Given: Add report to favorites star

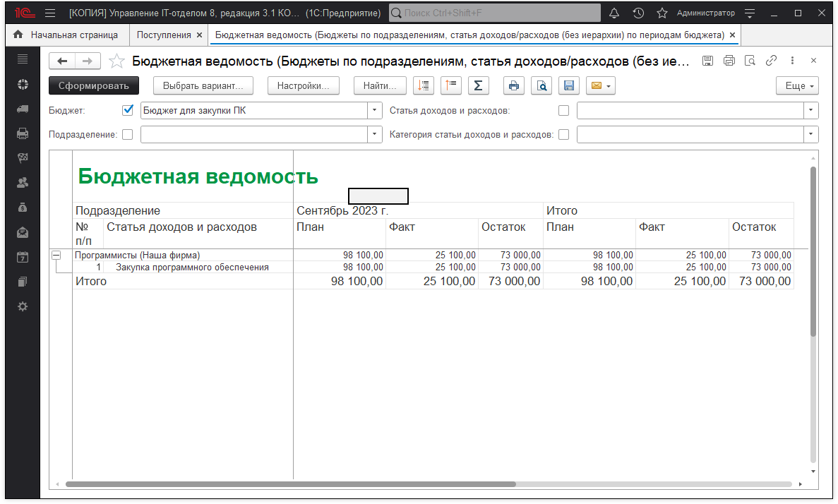Looking at the screenshot, I should tap(116, 61).
